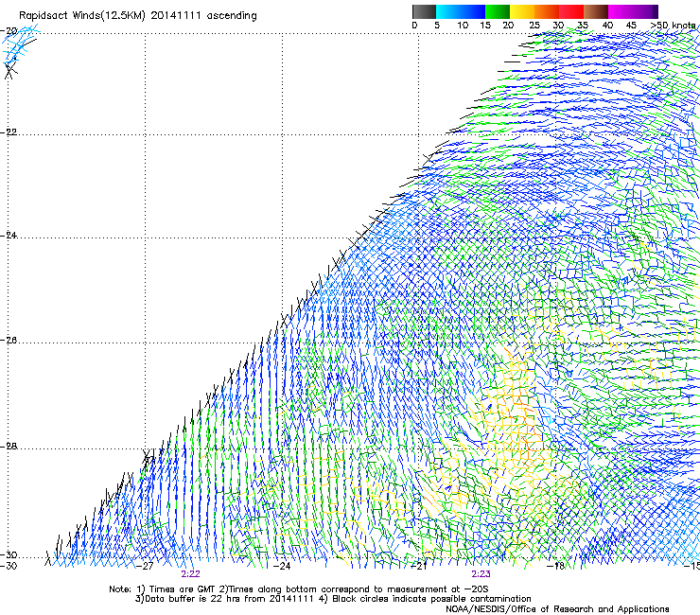Click the gray 0-5 knots legend swatch

point(424,11)
